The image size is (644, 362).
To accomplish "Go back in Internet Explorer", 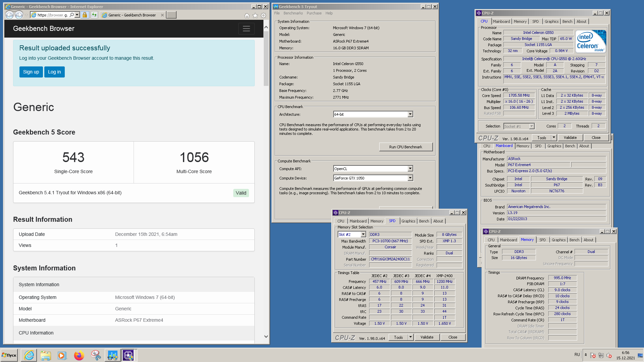I will (9, 15).
